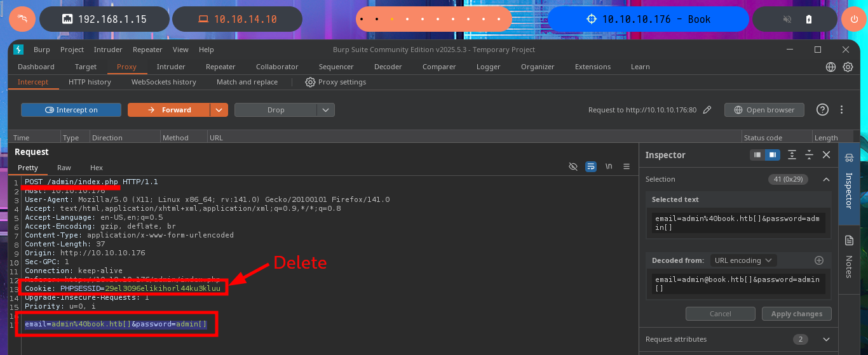The height and width of the screenshot is (355, 868).
Task: Open the URL encoding dropdown in Inspector
Action: point(743,260)
